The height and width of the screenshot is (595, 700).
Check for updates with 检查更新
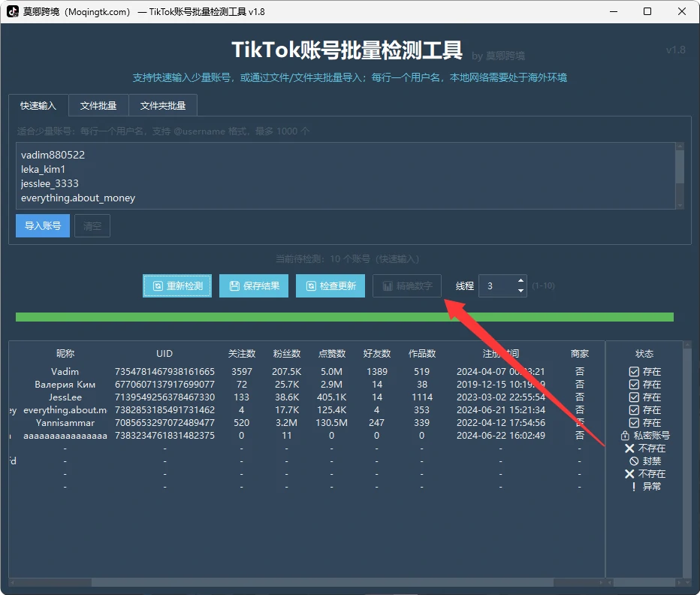pyautogui.click(x=330, y=286)
